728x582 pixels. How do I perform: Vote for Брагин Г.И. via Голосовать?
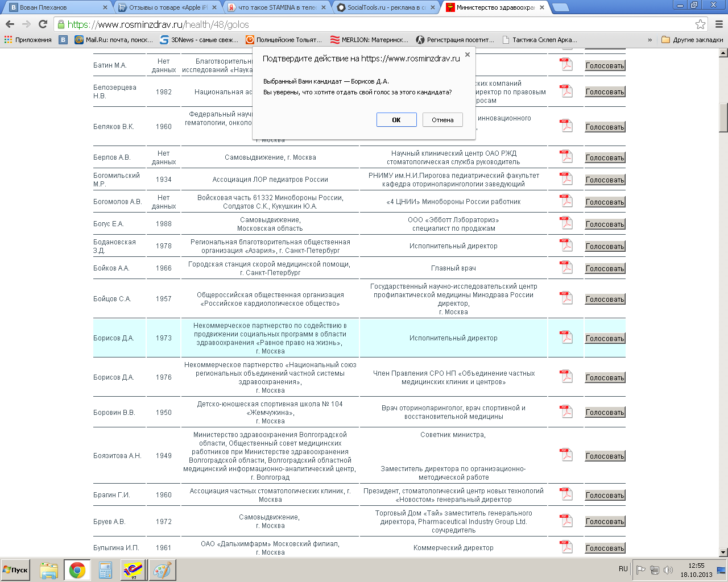coord(605,496)
